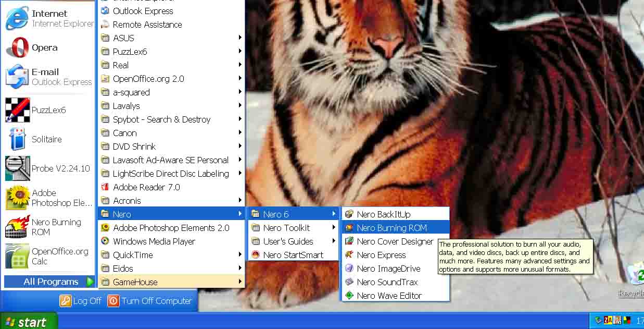644x329 pixels.
Task: Click the Outlook Express programs list icon
Action: click(105, 11)
